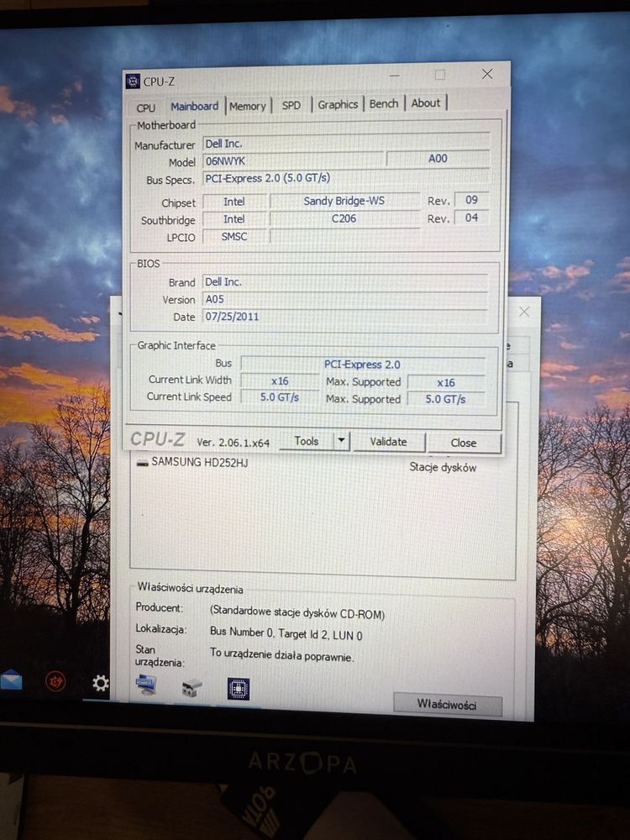Click the chipset name Sandy Bridge-WS

pos(344,201)
